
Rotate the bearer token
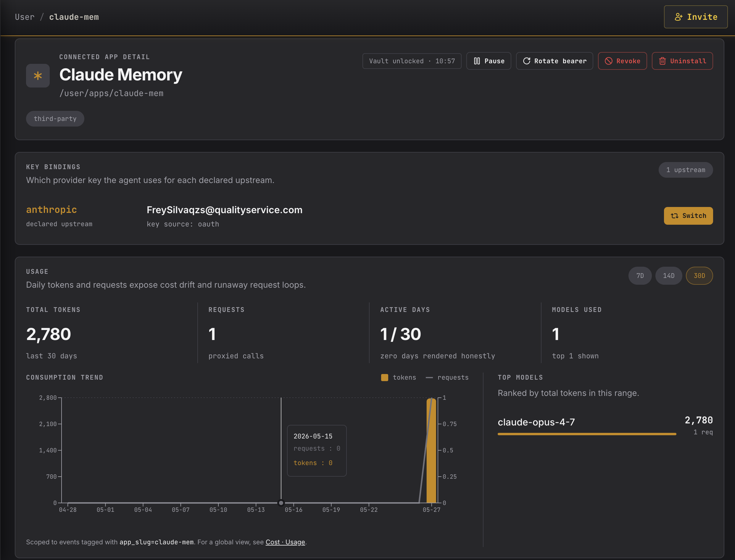pyautogui.click(x=554, y=61)
